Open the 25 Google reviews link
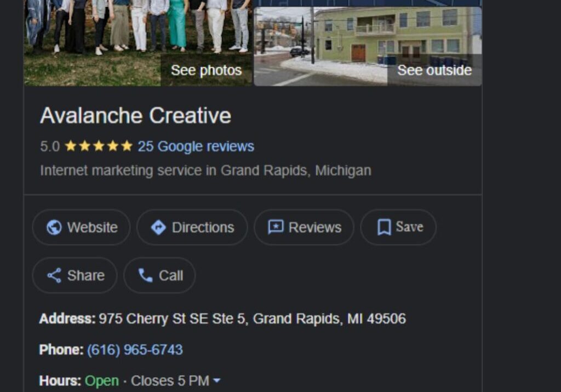Screen dimensions: 561x392 point(196,146)
